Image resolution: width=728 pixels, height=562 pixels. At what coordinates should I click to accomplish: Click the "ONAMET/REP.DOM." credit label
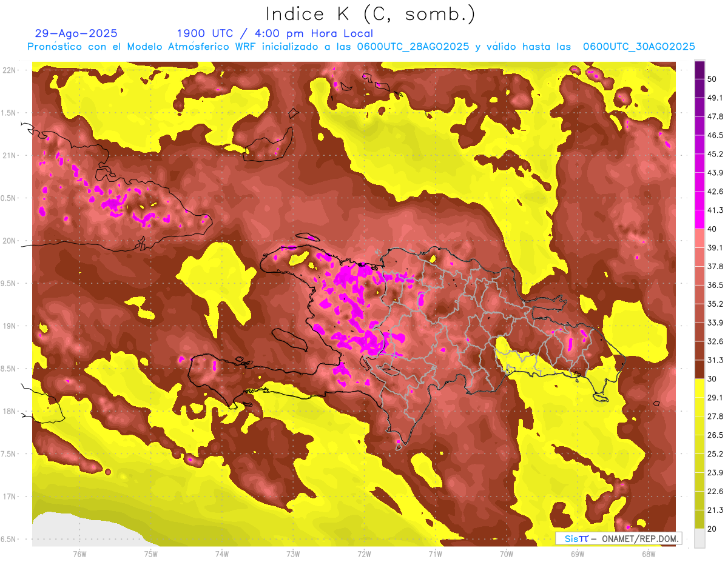(x=639, y=538)
